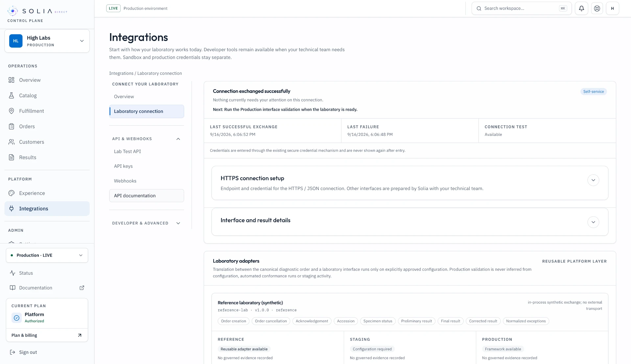Screen dimensions: 631x364
Task: Click the Catalog flask icon
Action: pyautogui.click(x=12, y=96)
